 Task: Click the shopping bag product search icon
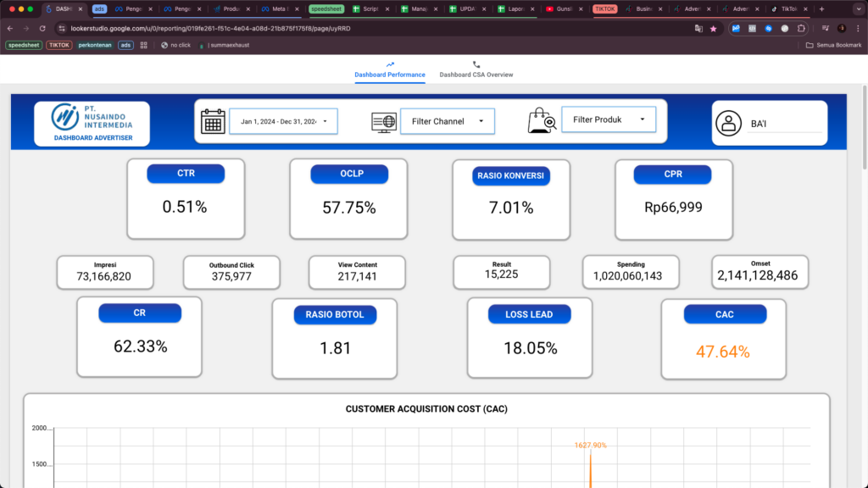[541, 120]
